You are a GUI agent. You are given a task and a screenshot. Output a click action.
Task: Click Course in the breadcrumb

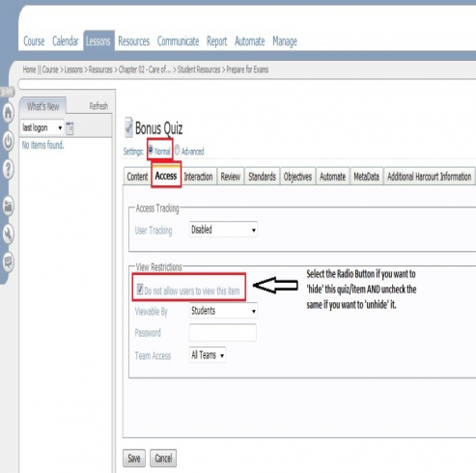click(x=50, y=70)
